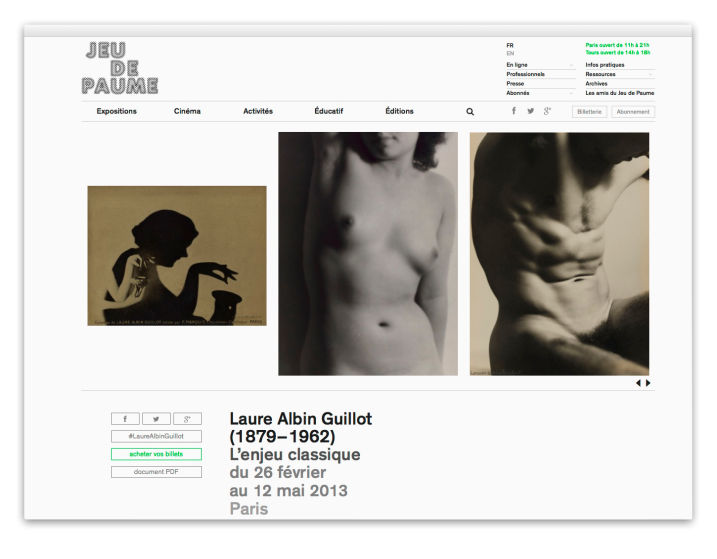Open the document PDF button
Image resolution: width=717 pixels, height=559 pixels.
click(x=156, y=472)
